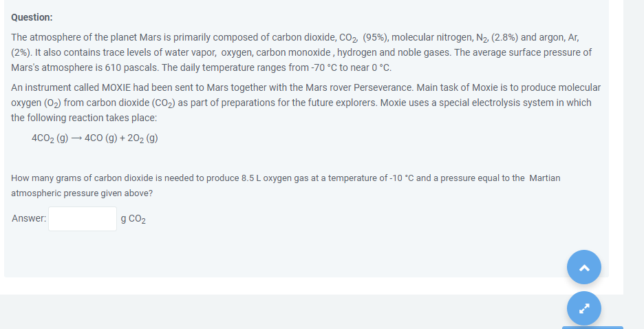Click the word MOXIE in the second paragraph
The width and height of the screenshot is (644, 329).
pyautogui.click(x=116, y=87)
